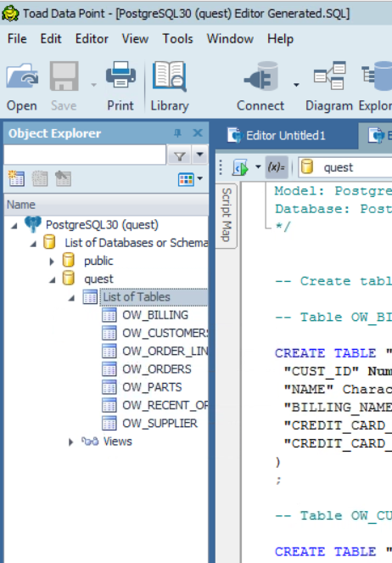The height and width of the screenshot is (563, 392).
Task: Open the View menu
Action: [135, 39]
